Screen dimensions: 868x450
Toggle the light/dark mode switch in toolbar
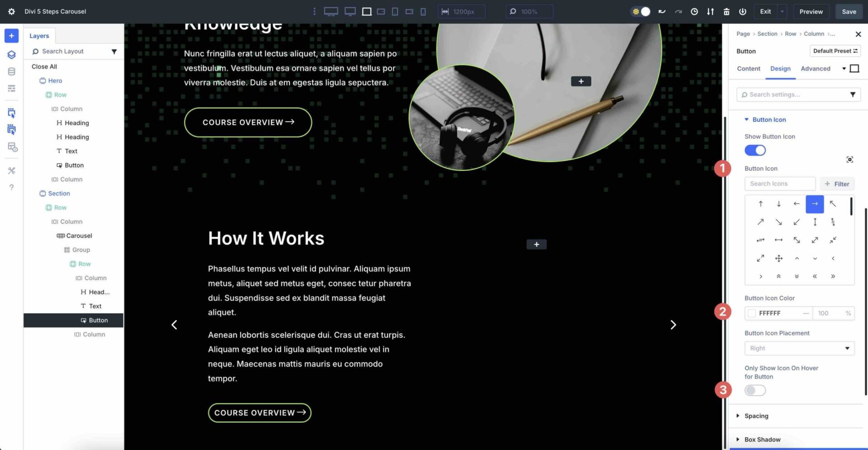coord(641,11)
